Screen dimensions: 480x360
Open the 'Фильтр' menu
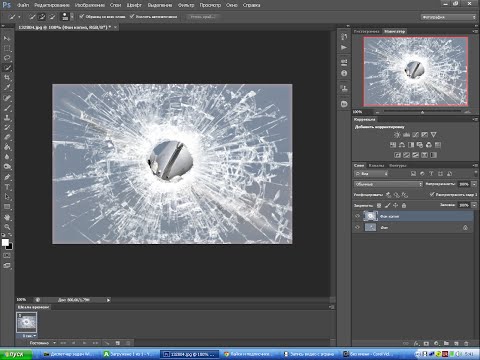tap(186, 5)
